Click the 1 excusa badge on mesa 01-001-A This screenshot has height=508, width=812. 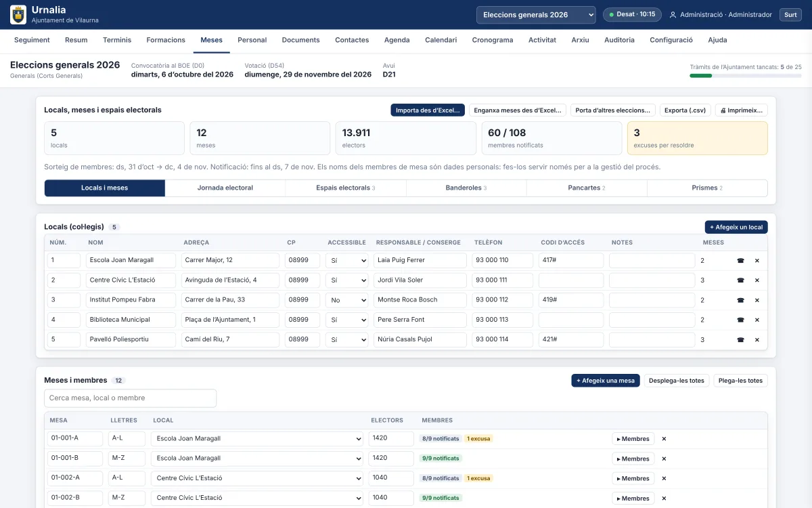tap(478, 439)
